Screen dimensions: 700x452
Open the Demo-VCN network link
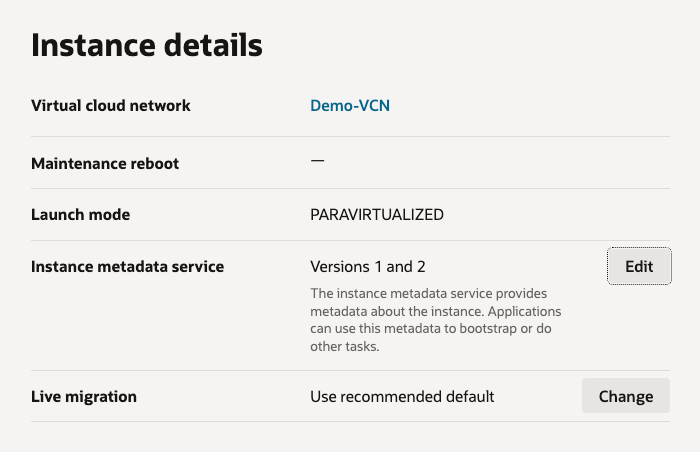pyautogui.click(x=350, y=105)
